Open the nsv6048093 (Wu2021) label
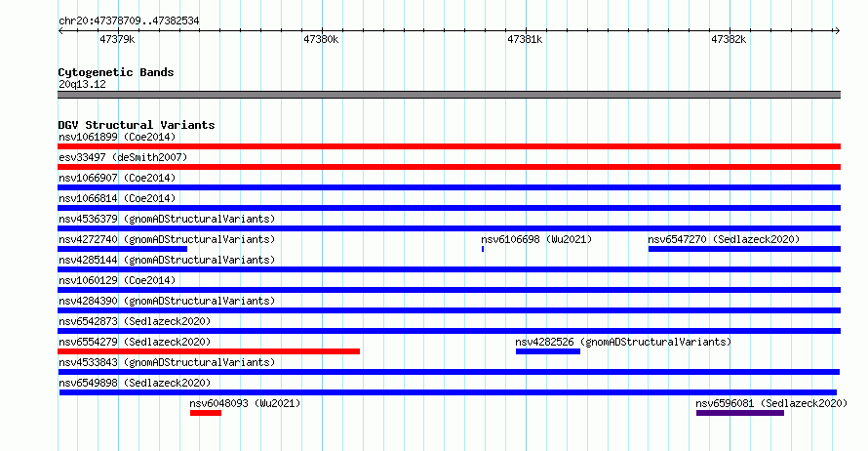Viewport: 868px width, 451px height. (x=245, y=403)
